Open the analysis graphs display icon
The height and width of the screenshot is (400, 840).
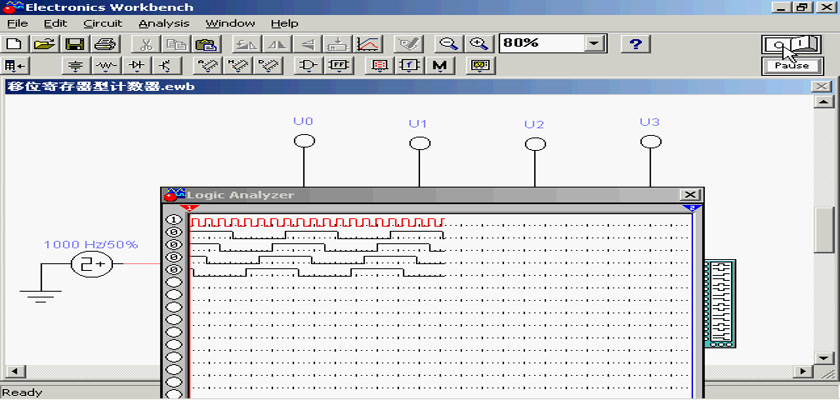[x=368, y=44]
